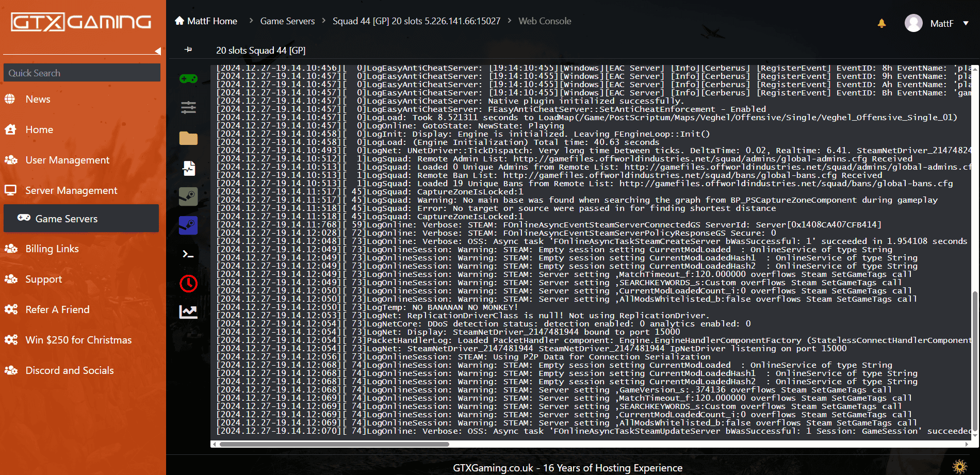Click the horizontal scrollbar left arrow
Image resolution: width=980 pixels, height=475 pixels.
pos(214,444)
